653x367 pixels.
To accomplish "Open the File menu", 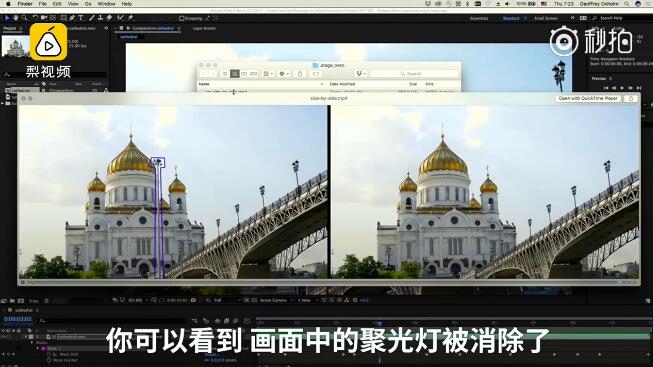I will point(42,4).
